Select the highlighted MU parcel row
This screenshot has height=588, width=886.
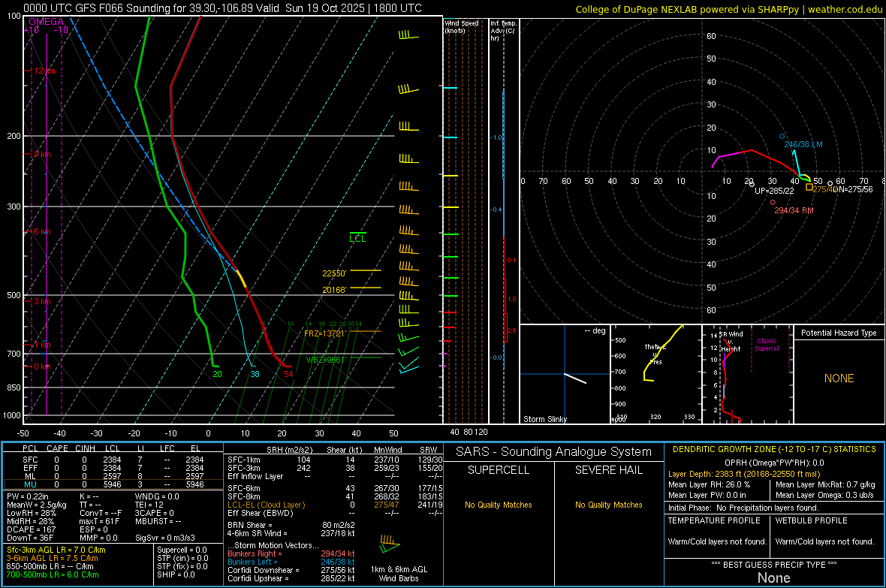[x=113, y=484]
